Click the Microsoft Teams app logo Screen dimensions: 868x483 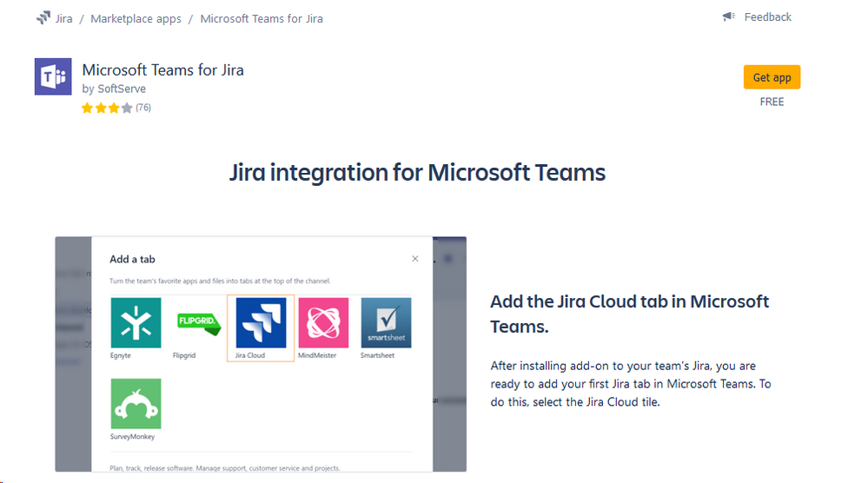53,76
